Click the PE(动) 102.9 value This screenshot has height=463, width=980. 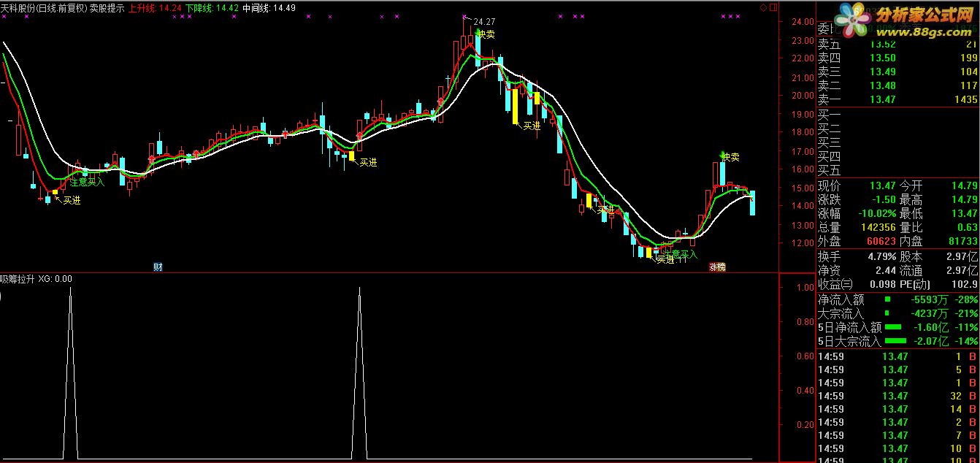pyautogui.click(x=965, y=284)
